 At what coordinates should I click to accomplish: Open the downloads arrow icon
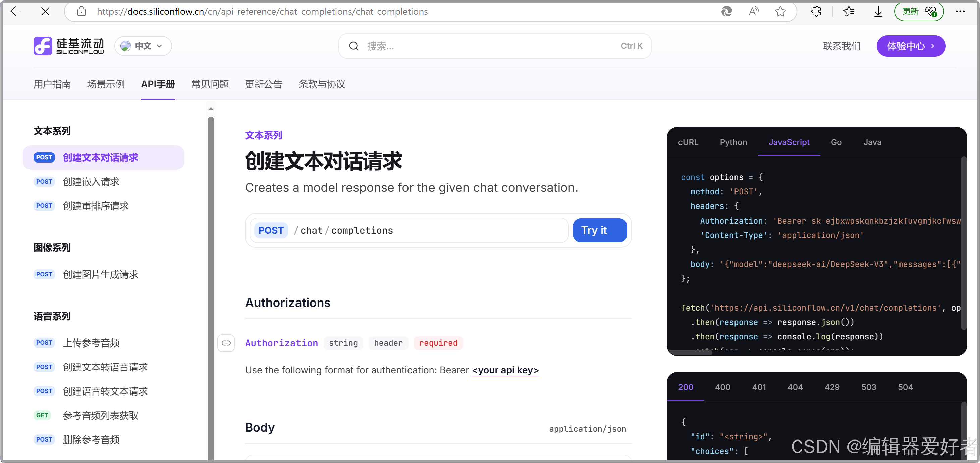point(878,11)
